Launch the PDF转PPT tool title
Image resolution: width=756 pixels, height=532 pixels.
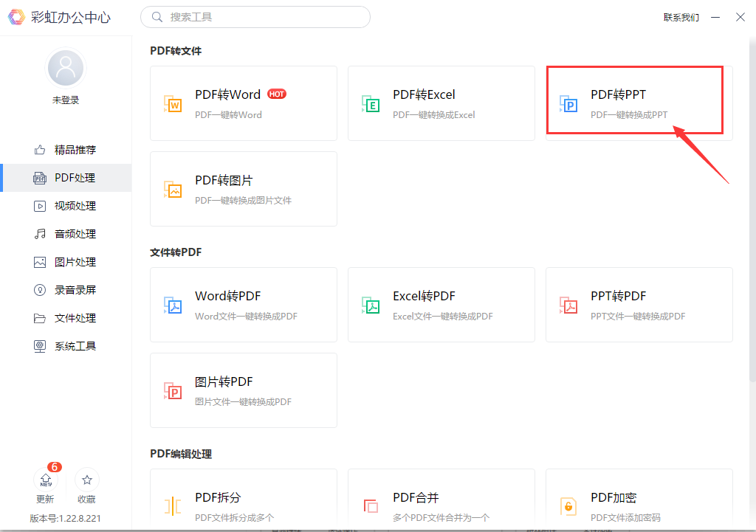[x=618, y=94]
